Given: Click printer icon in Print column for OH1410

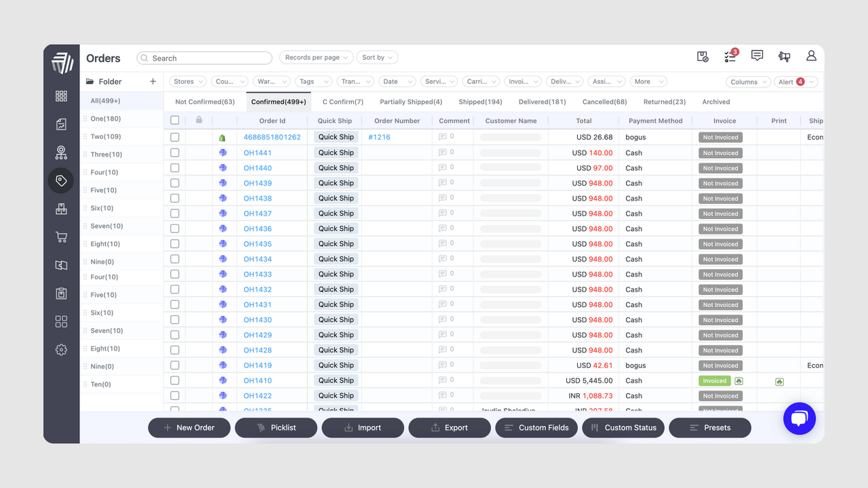Looking at the screenshot, I should click(779, 382).
